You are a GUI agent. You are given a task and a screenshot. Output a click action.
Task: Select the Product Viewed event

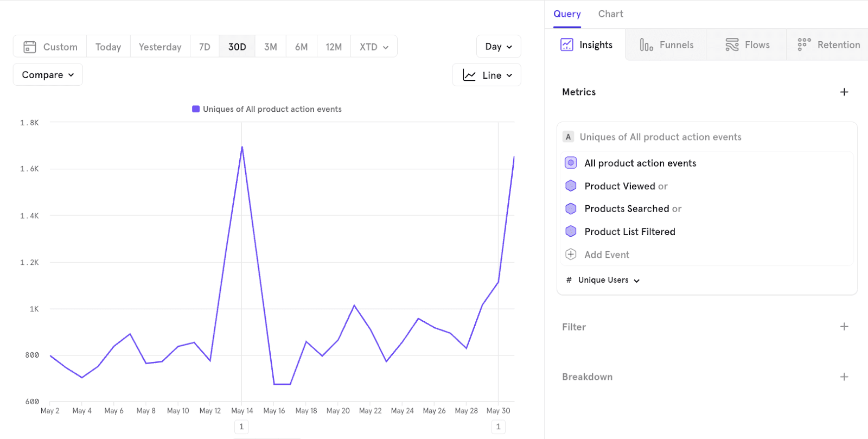click(x=620, y=186)
